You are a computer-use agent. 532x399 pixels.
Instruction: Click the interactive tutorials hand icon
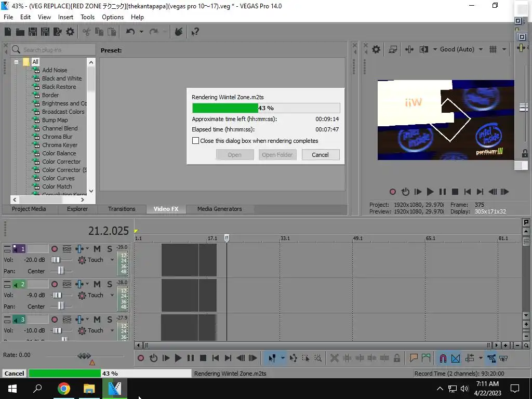(x=179, y=32)
